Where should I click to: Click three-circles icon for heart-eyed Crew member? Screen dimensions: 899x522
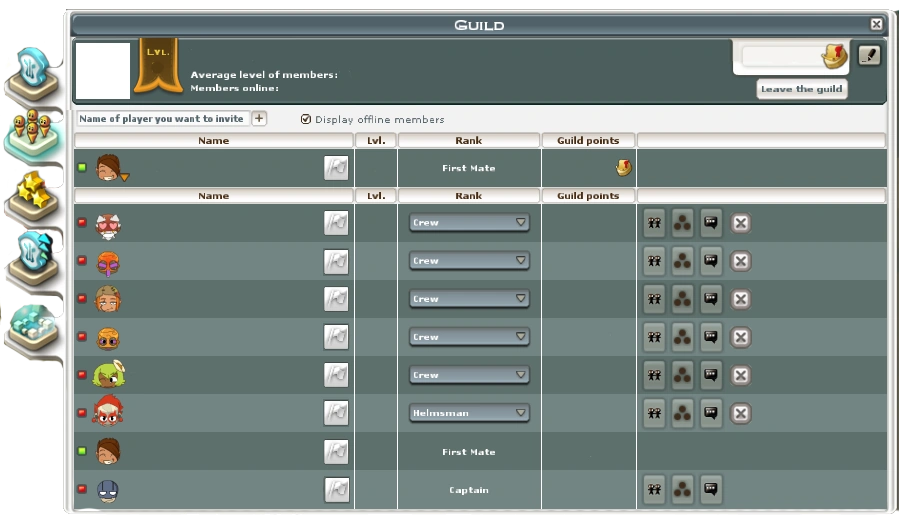pos(682,223)
